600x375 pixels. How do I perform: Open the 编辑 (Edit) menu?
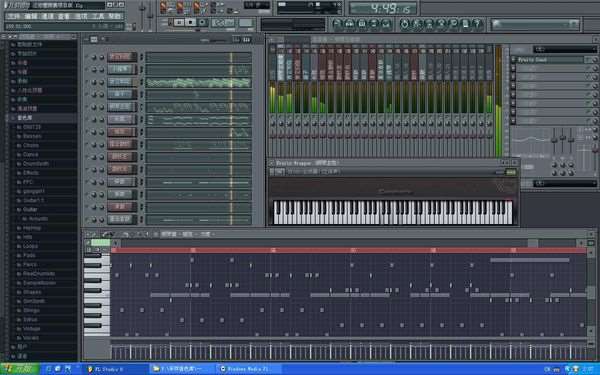pos(30,16)
